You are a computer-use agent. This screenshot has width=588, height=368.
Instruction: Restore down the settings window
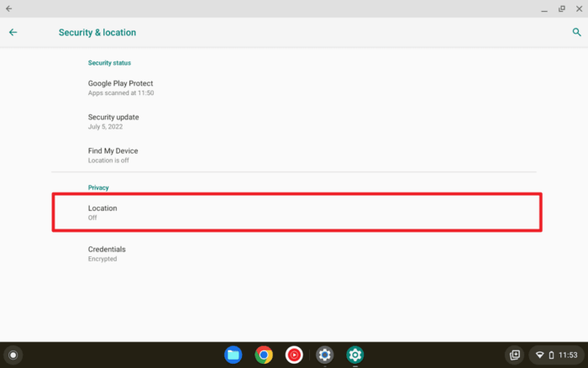pos(561,8)
